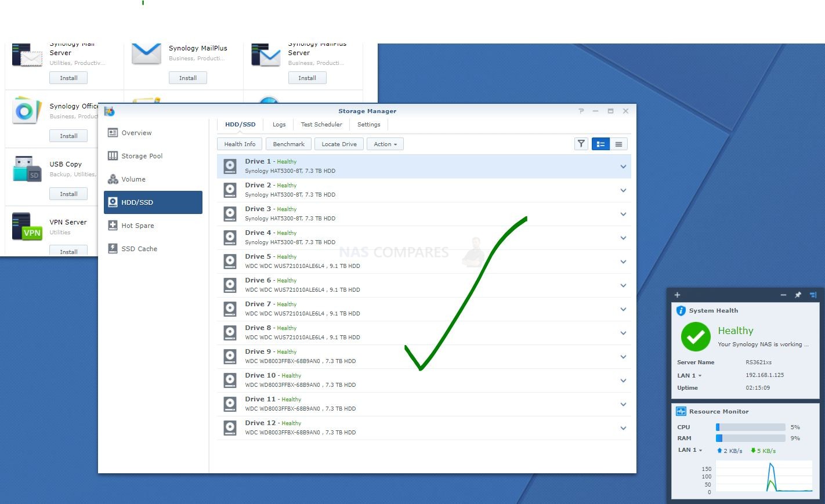Screen dimensions: 825x504
Task: Run Benchmark on the selected drive
Action: [288, 144]
